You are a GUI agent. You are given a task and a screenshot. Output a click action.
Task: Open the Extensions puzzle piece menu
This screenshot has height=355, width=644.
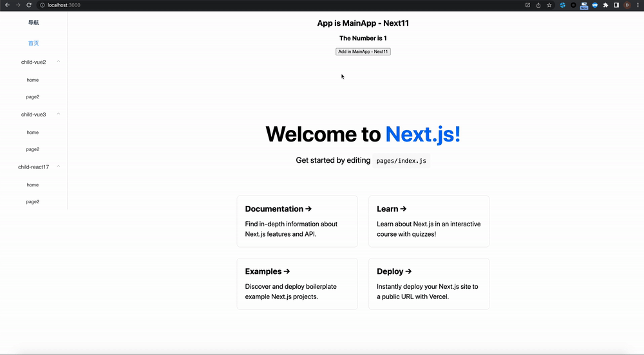pos(605,5)
